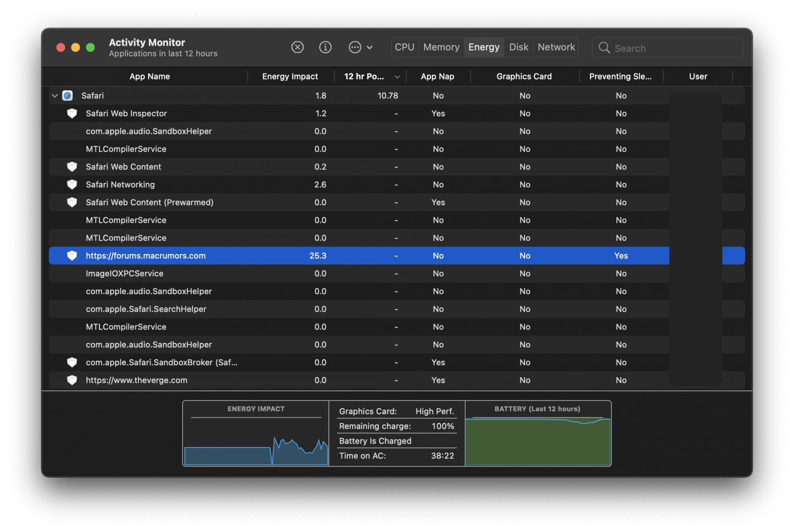The width and height of the screenshot is (794, 532).
Task: Click the 1.8 energy value for Safari
Action: pyautogui.click(x=320, y=96)
